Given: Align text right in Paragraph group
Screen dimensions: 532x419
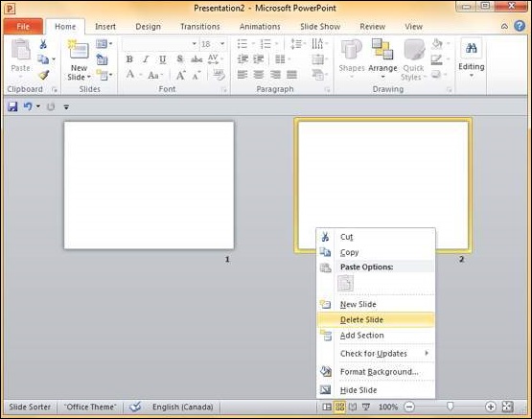Looking at the screenshot, I should click(x=275, y=75).
